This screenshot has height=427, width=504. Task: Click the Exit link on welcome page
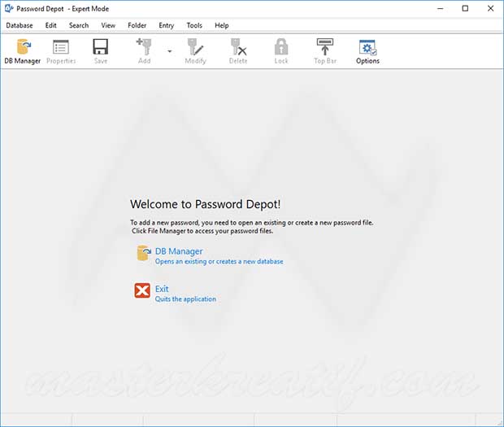162,289
